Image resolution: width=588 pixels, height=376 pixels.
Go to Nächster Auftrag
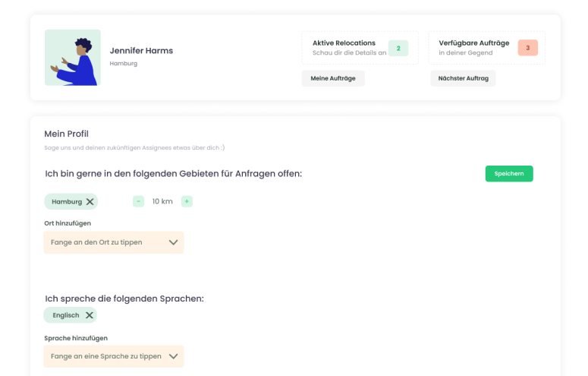(x=463, y=78)
